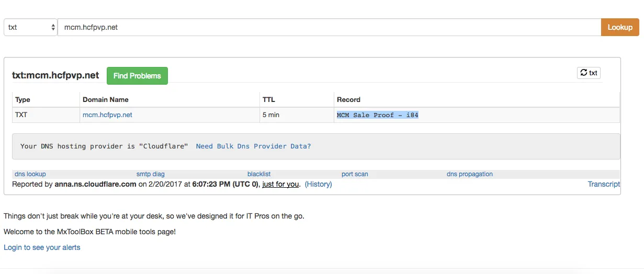Select the port scan tool link
This screenshot has width=644, height=274.
pyautogui.click(x=355, y=174)
